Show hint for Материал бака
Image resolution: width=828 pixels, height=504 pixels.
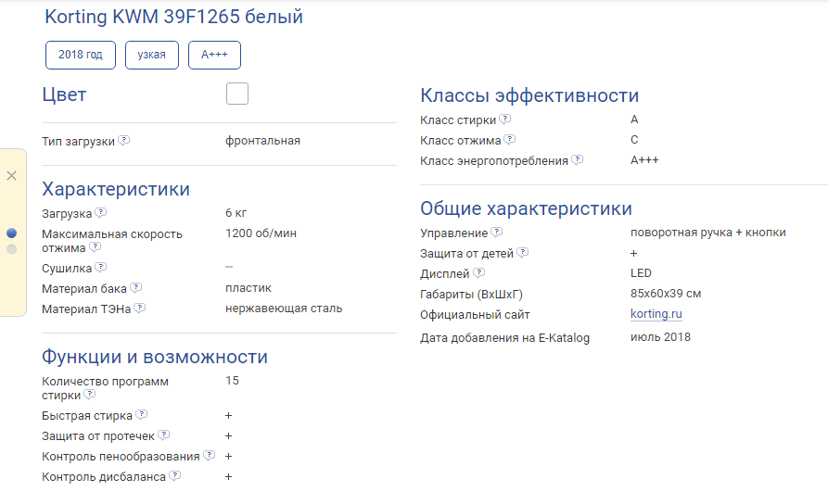pos(136,288)
